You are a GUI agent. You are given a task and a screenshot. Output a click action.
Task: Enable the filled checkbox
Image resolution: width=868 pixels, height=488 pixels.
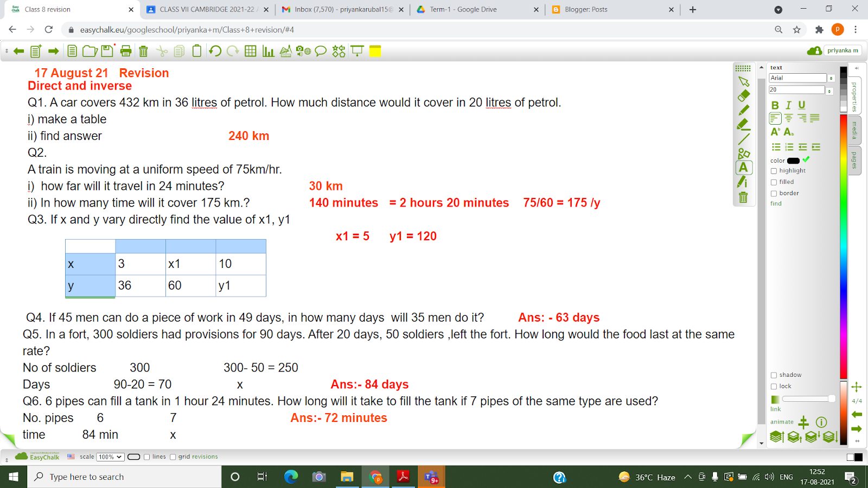tap(774, 182)
